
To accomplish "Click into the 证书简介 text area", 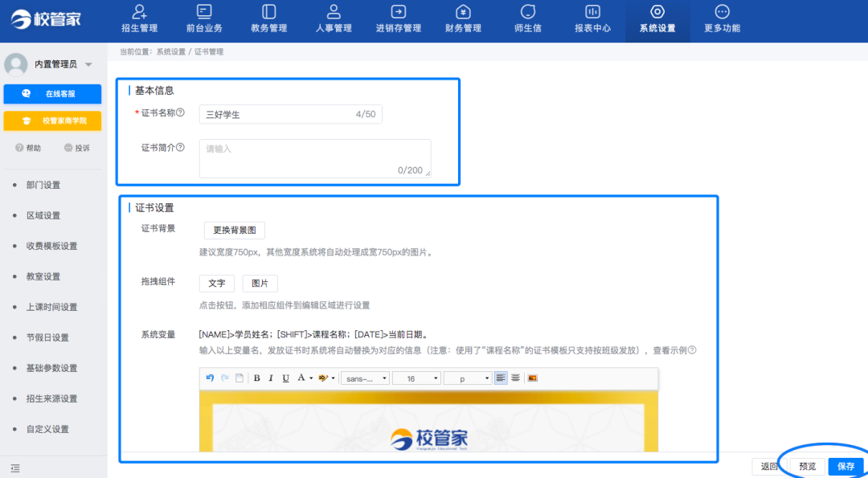I will pos(314,158).
